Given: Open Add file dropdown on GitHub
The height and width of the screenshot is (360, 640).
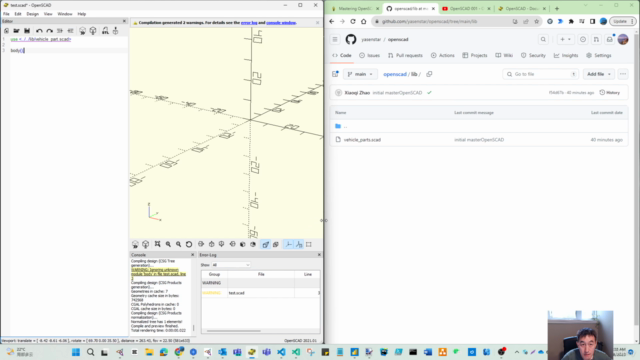Looking at the screenshot, I should pos(599,74).
